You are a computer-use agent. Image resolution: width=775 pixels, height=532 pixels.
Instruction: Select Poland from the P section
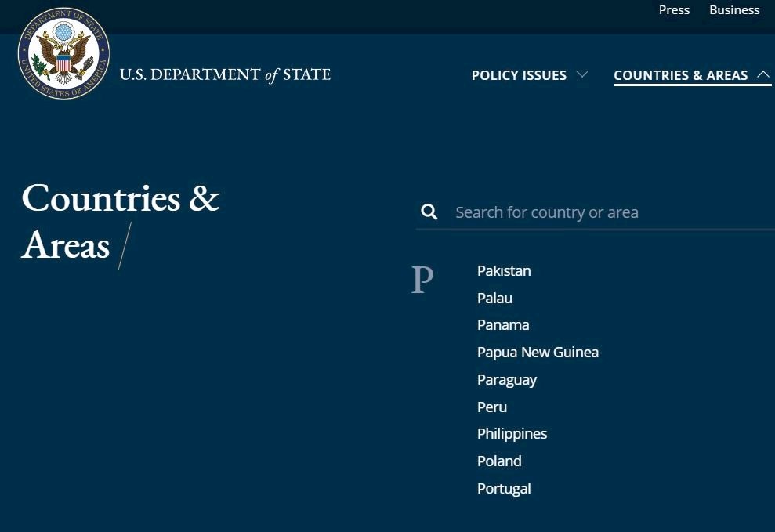(x=499, y=461)
